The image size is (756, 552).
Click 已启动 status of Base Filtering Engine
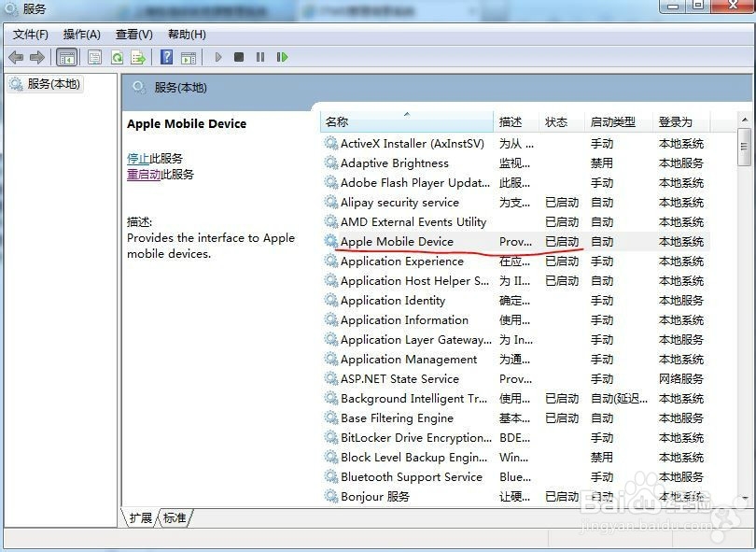tap(562, 418)
